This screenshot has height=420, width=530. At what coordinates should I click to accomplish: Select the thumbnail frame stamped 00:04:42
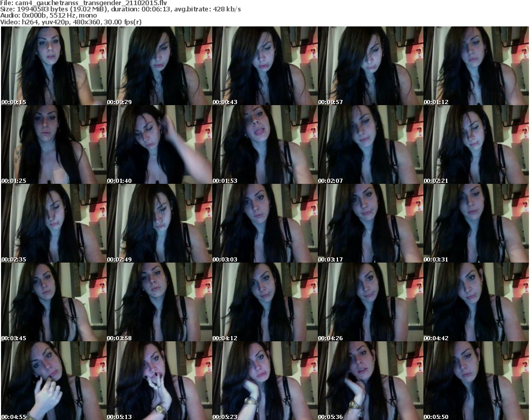(476, 302)
